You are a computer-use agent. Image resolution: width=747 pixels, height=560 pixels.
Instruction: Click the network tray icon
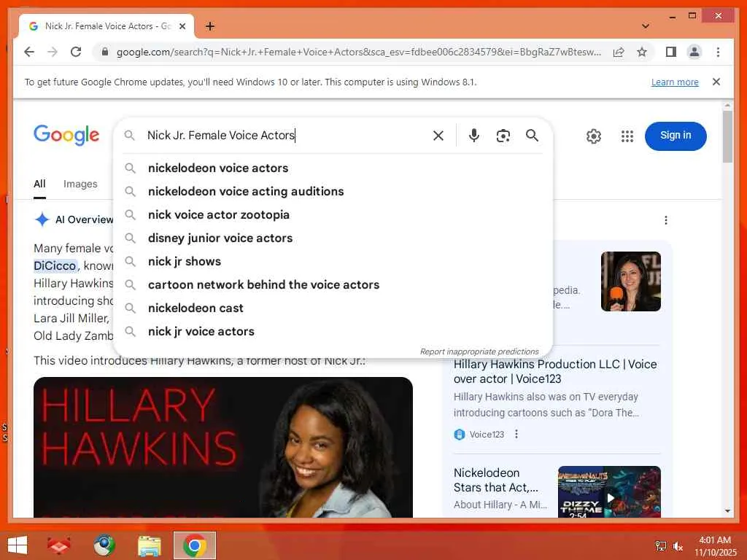(660, 546)
